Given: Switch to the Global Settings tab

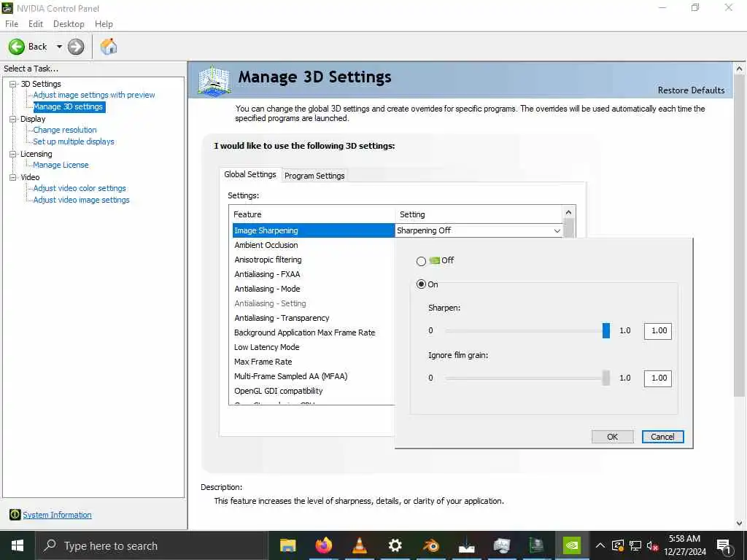Looking at the screenshot, I should coord(250,175).
